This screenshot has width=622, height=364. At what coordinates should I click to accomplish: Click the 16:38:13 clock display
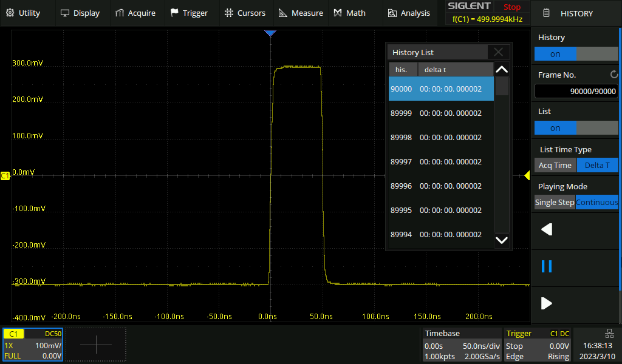598,345
